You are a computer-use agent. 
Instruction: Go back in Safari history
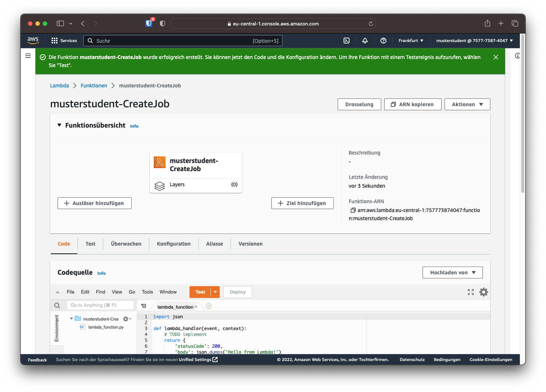tap(83, 23)
